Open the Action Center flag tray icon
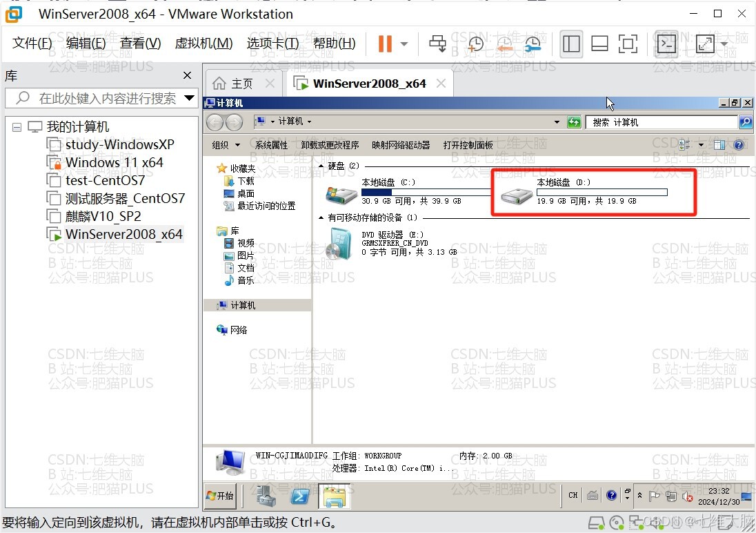 [x=655, y=496]
